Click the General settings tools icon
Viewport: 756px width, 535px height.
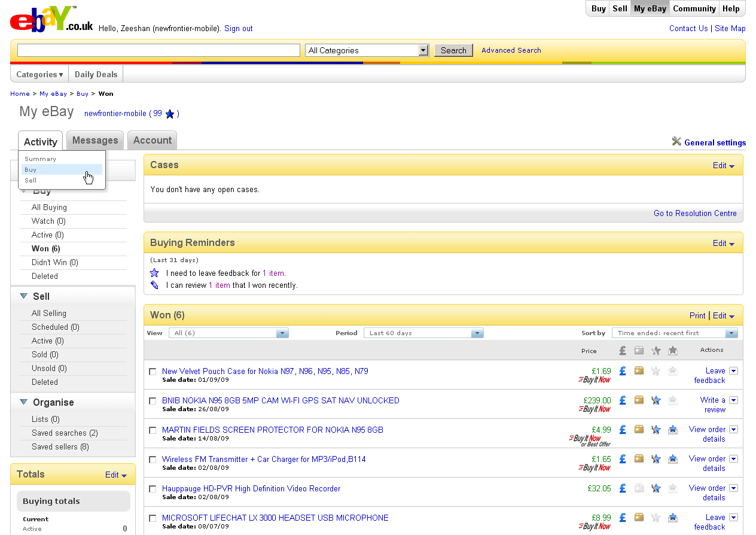676,142
